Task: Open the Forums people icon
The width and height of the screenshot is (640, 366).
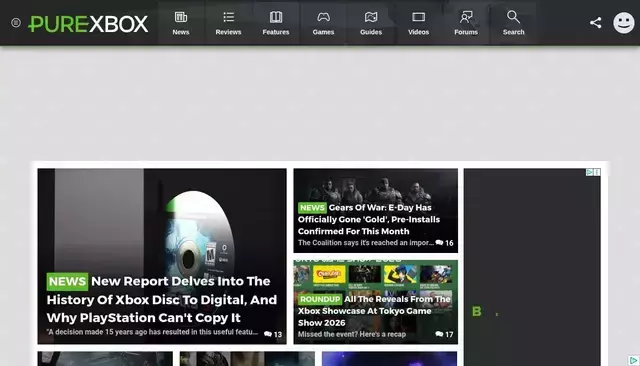Action: click(x=466, y=17)
